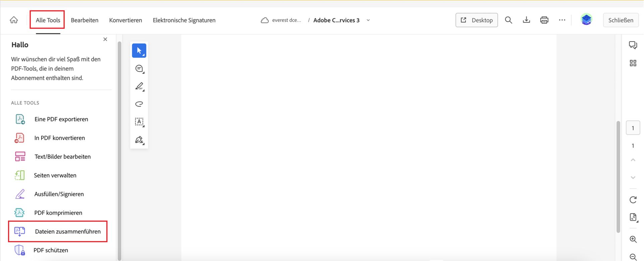The image size is (644, 261).
Task: Open the page display options icon
Action: [633, 217]
